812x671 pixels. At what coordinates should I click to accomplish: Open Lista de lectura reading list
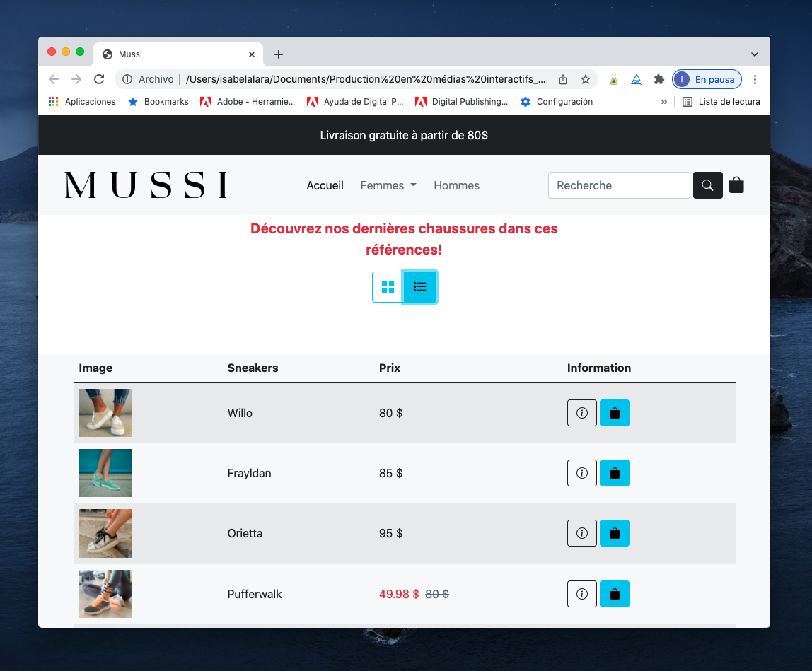pyautogui.click(x=721, y=102)
